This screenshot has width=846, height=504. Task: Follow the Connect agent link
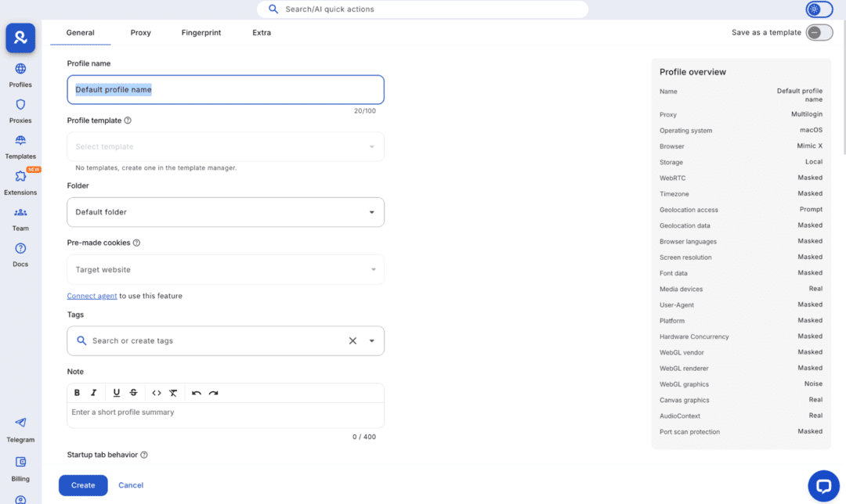tap(92, 296)
